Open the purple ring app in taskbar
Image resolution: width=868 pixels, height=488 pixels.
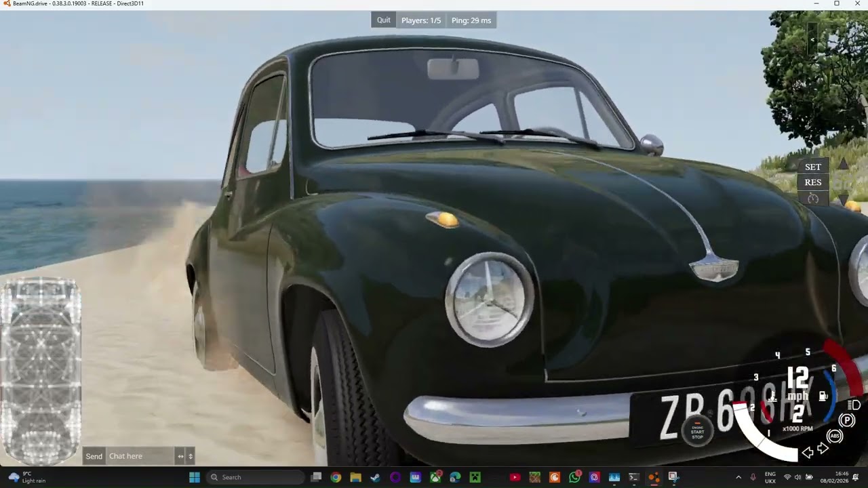[395, 477]
